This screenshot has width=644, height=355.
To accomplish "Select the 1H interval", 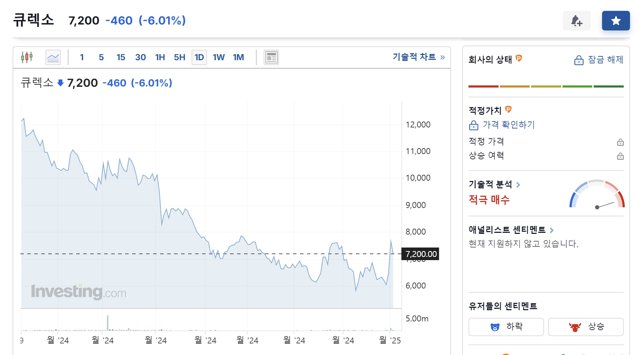I will (160, 57).
